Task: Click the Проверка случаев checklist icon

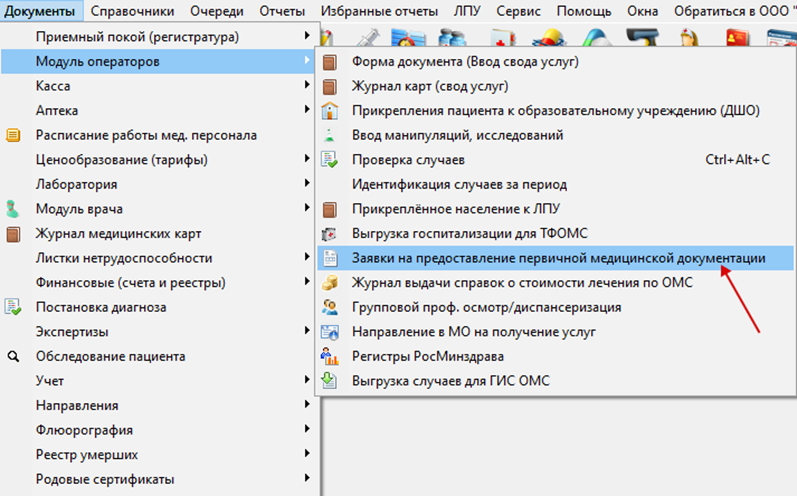Action: click(329, 160)
